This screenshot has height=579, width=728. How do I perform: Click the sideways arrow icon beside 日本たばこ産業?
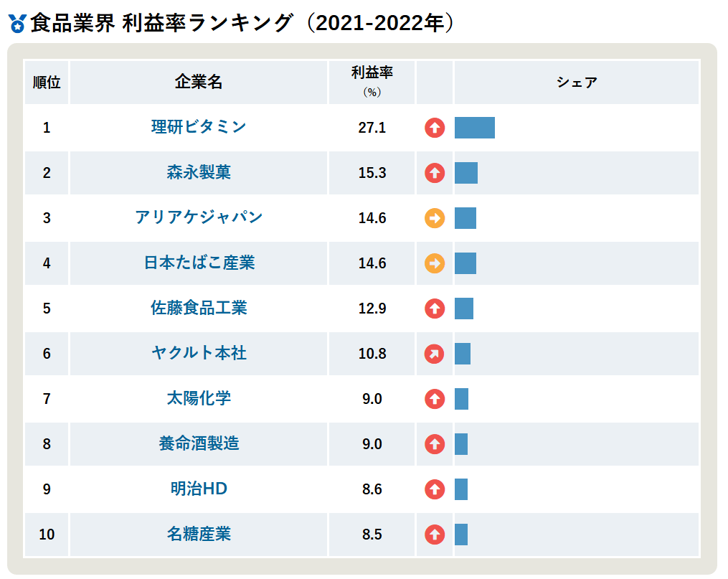(x=435, y=263)
